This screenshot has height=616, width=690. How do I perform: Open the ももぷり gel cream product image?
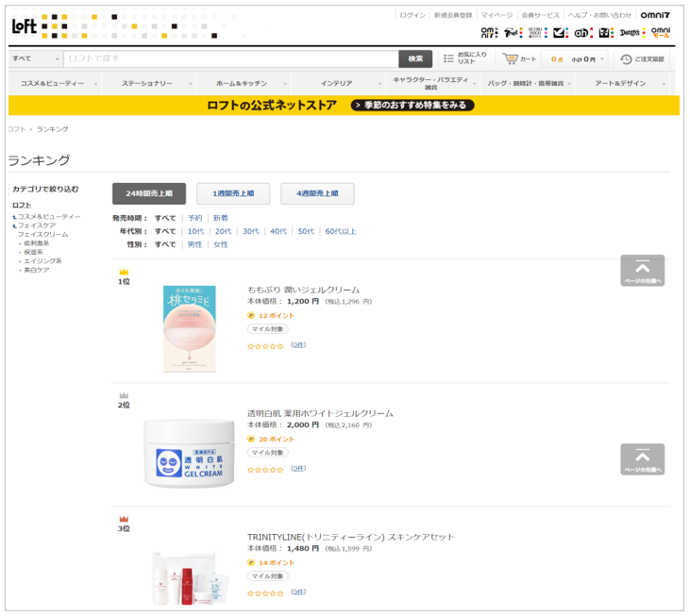coord(190,328)
